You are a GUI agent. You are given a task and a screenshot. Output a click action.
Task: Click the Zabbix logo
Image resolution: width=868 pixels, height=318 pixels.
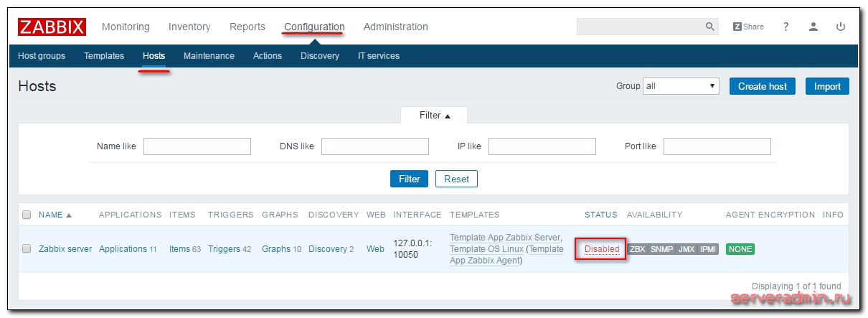[52, 27]
